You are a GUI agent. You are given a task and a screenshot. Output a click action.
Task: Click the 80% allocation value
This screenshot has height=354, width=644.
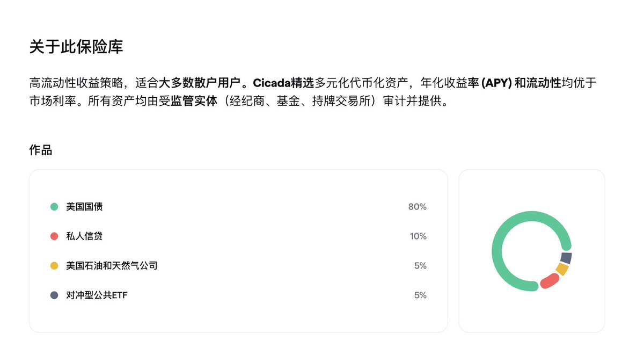click(417, 207)
